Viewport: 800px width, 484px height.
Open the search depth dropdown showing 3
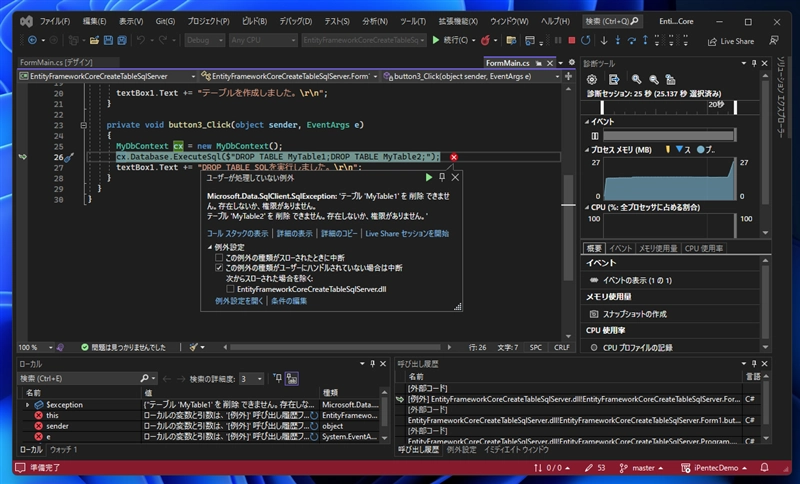click(x=251, y=378)
